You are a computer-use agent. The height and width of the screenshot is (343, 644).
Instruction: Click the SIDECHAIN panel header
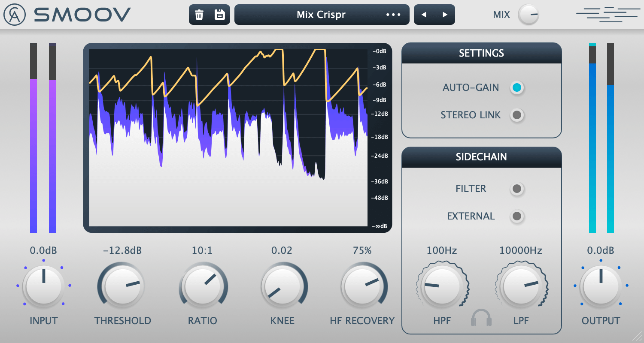pos(481,157)
